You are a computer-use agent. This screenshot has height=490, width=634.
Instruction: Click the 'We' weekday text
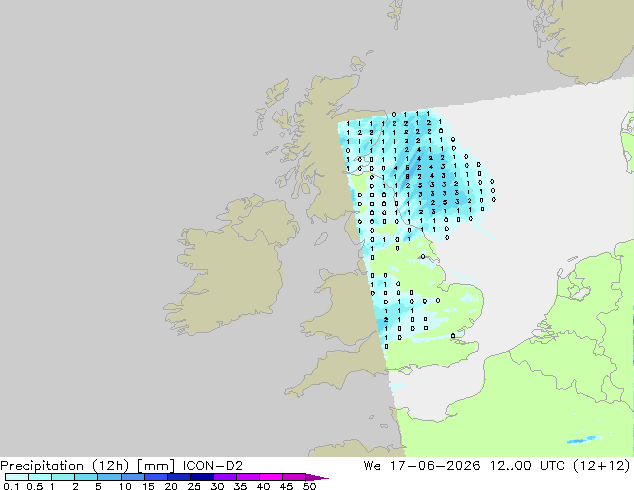click(x=372, y=466)
